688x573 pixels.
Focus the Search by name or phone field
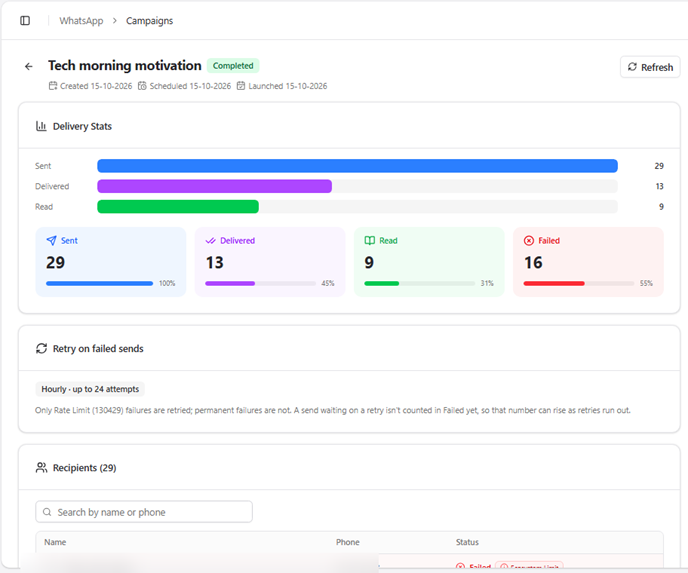click(x=144, y=512)
